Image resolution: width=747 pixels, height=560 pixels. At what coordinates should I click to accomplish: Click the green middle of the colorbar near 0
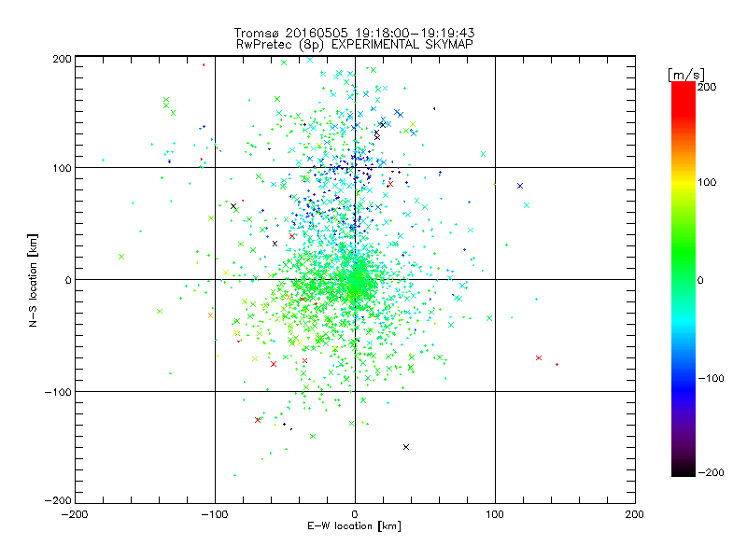click(x=684, y=279)
